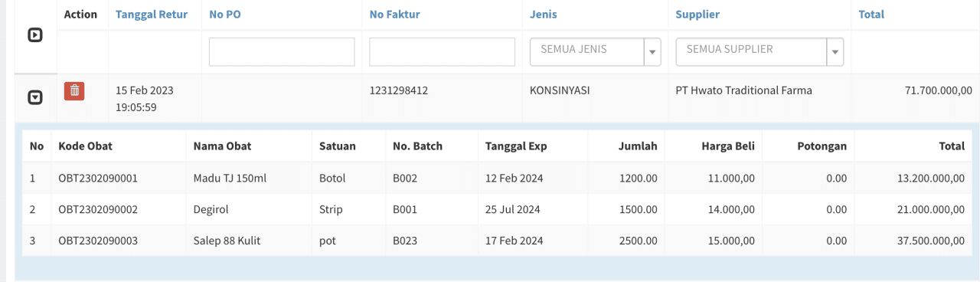
Task: Expand all rows with header arrow icon
Action: tap(34, 35)
